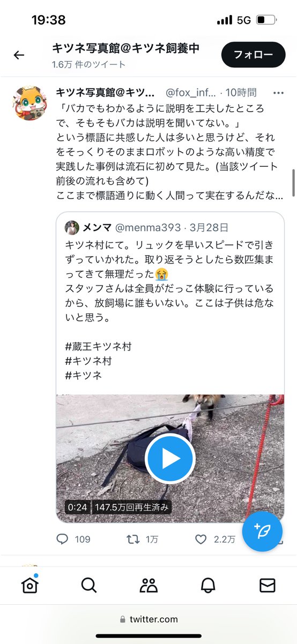The image size is (297, 644).
Task: Open the Messages envelope icon
Action: coord(267,585)
